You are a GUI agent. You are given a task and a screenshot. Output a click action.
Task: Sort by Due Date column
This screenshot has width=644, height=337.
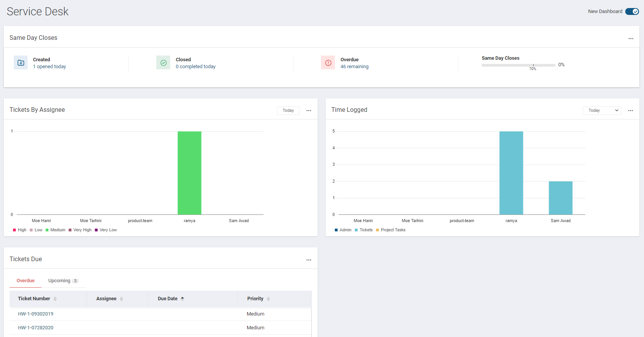pyautogui.click(x=171, y=299)
